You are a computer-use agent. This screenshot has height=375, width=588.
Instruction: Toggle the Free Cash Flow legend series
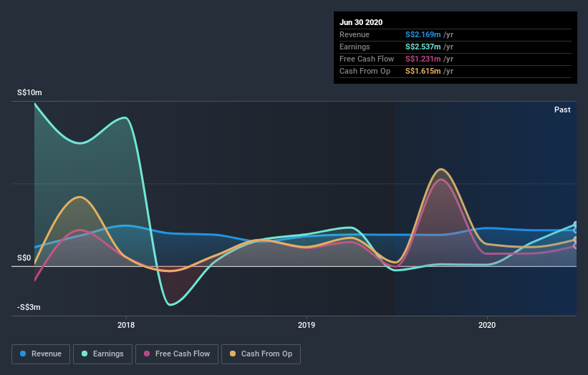coord(177,354)
